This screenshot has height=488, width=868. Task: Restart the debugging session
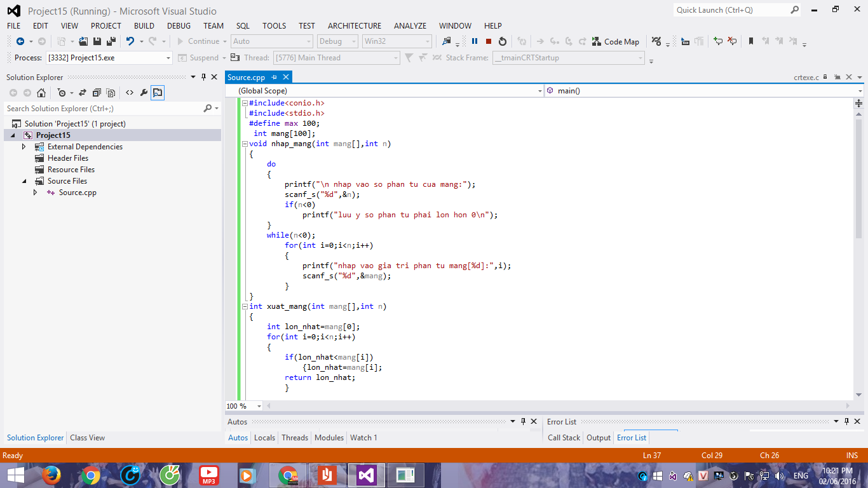click(x=503, y=41)
